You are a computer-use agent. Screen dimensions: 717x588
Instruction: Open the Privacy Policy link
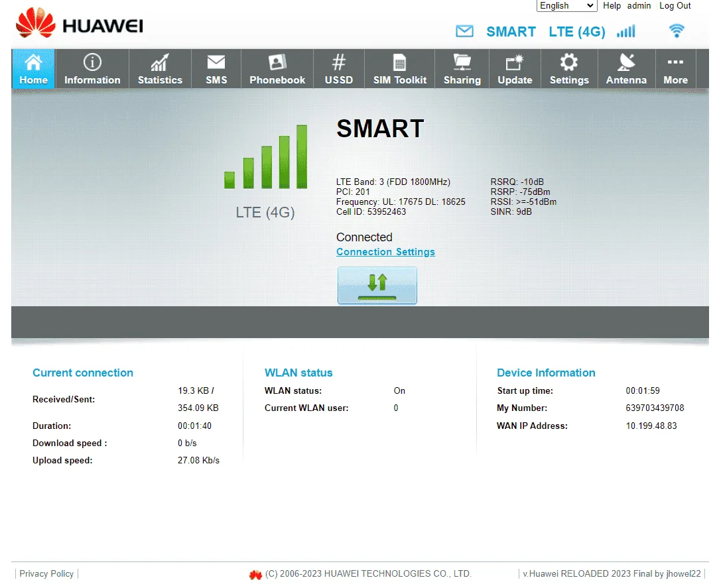46,573
